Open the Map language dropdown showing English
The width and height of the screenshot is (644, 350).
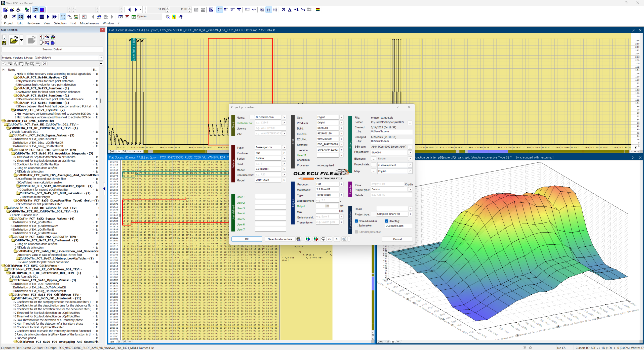[x=410, y=171]
